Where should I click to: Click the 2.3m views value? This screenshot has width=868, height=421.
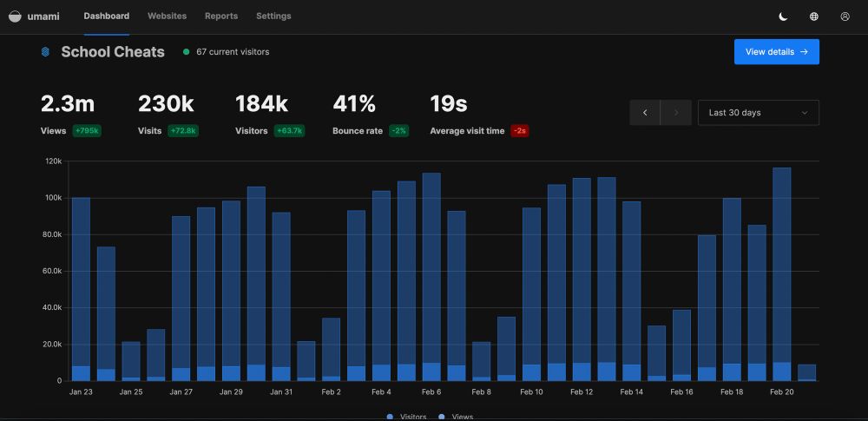pos(68,103)
